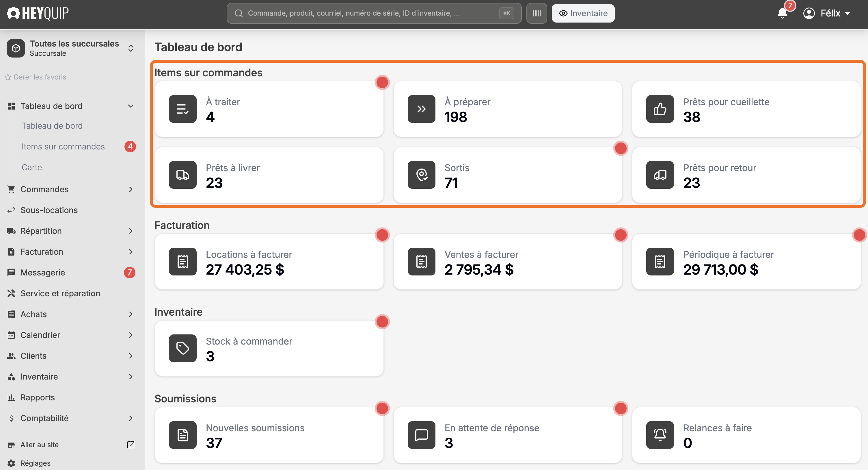Screen dimensions: 868x470
Task: Click the branch cube icon
Action: [16, 48]
